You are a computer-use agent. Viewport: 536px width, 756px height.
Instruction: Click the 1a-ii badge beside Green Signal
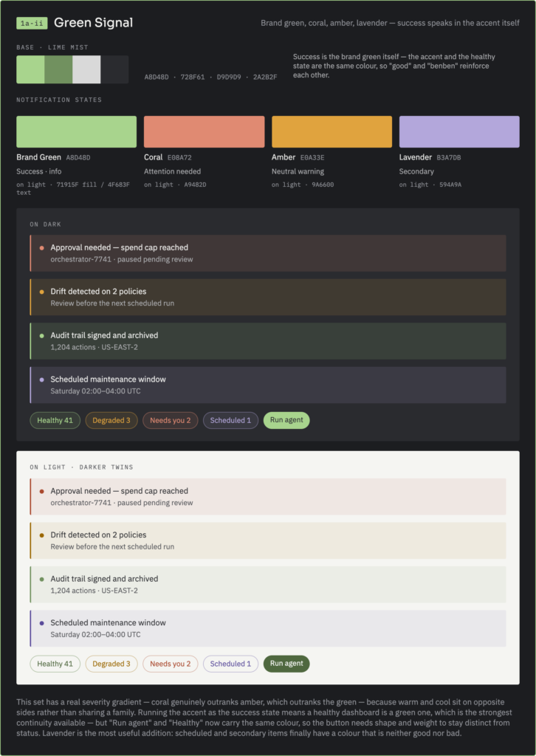coord(32,23)
